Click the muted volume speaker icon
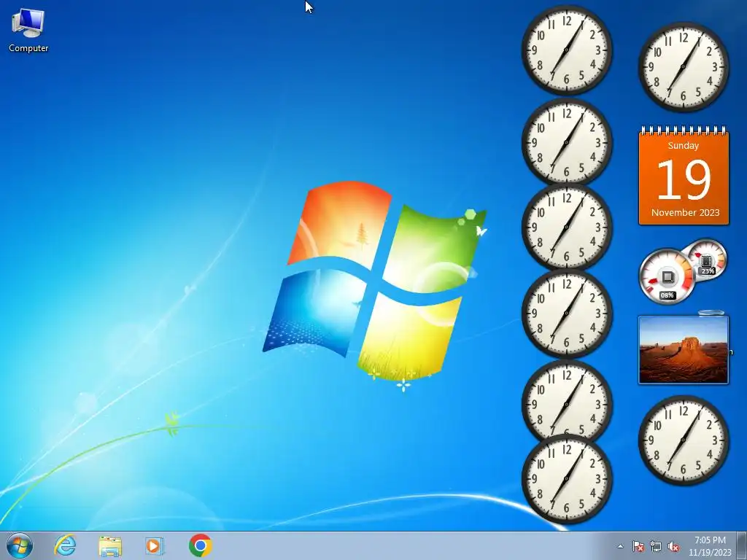The image size is (747, 560). 673,546
